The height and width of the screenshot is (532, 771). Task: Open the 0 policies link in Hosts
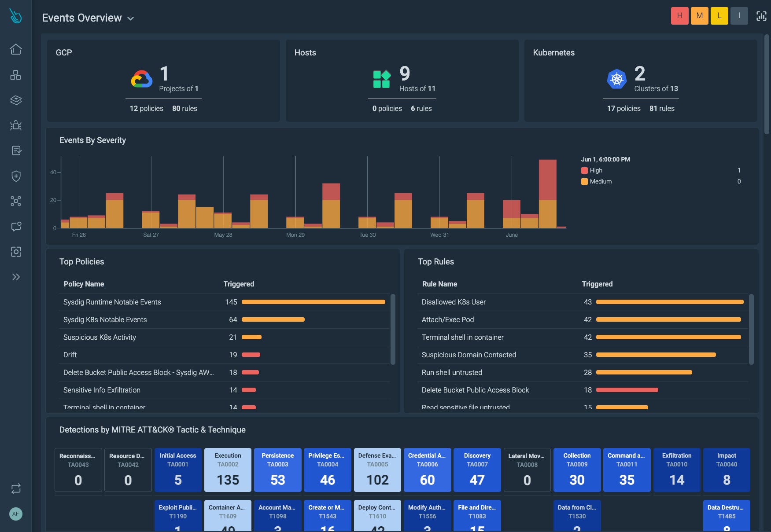click(x=387, y=109)
